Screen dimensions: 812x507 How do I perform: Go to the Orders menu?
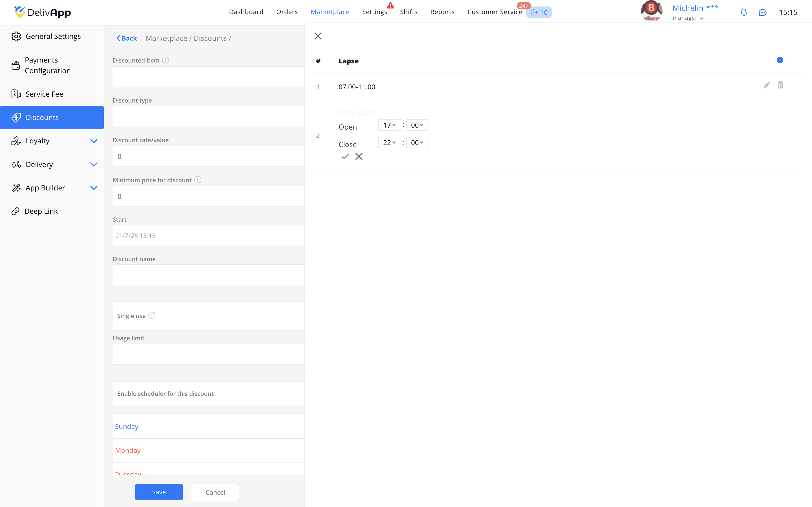coord(287,12)
